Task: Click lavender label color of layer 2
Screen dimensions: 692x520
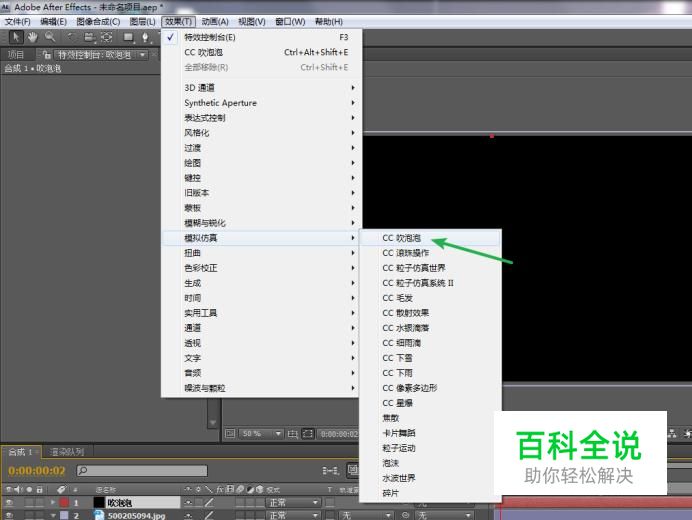Action: click(x=64, y=515)
